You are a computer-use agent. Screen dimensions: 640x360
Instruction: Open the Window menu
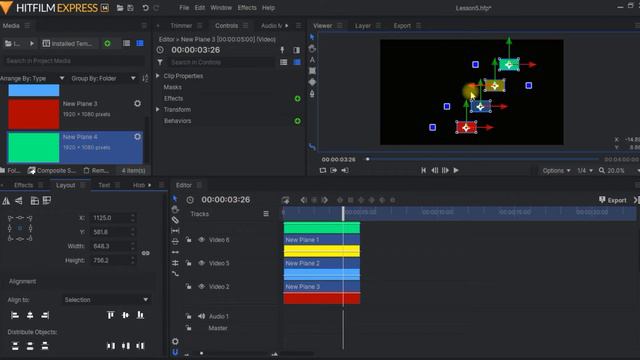221,8
